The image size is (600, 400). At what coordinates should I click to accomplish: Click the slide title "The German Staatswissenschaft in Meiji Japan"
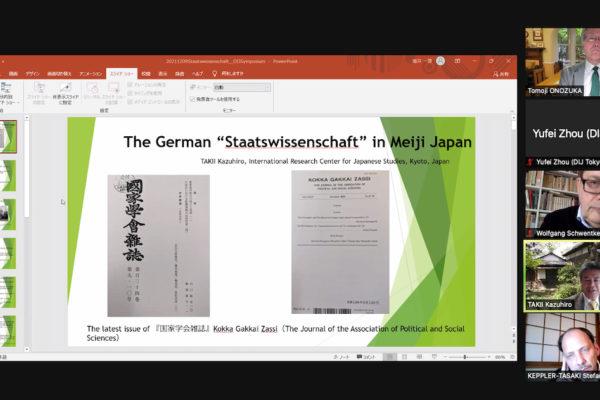click(297, 142)
